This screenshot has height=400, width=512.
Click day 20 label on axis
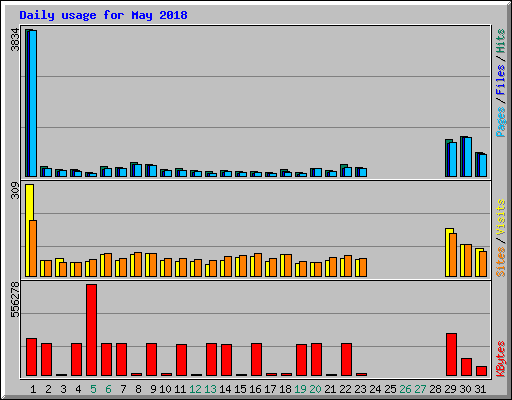tap(315, 389)
